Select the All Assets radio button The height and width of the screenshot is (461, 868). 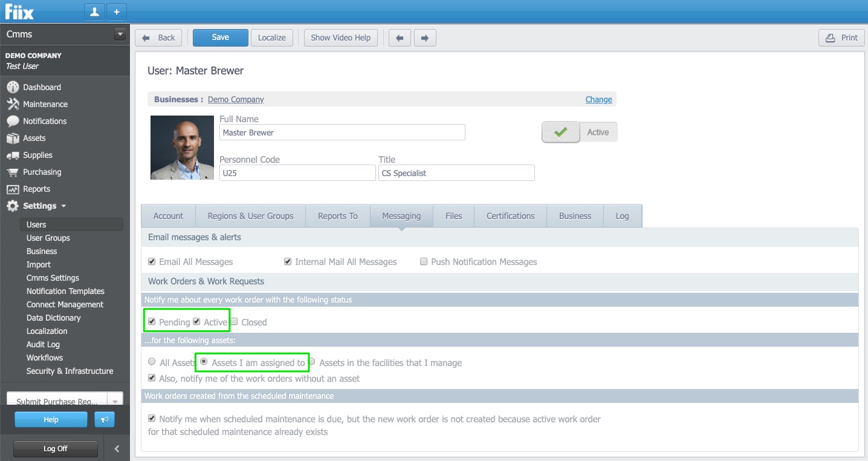pos(152,362)
